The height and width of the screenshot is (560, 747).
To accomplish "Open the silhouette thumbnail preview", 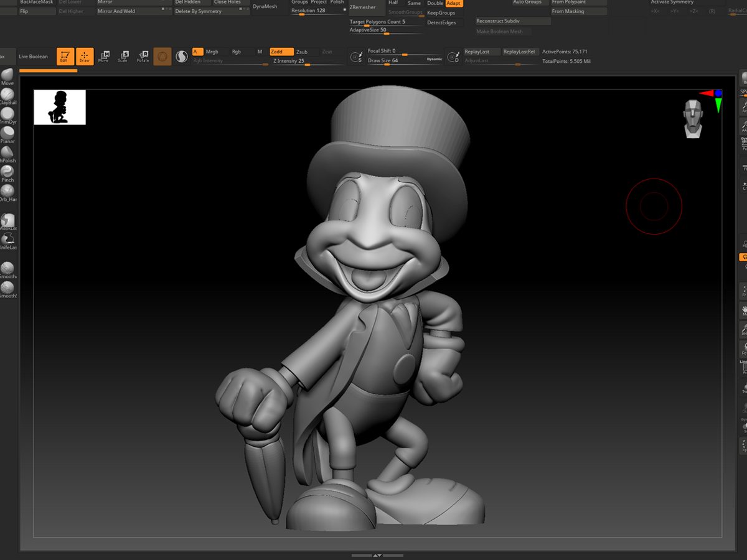I will point(60,107).
